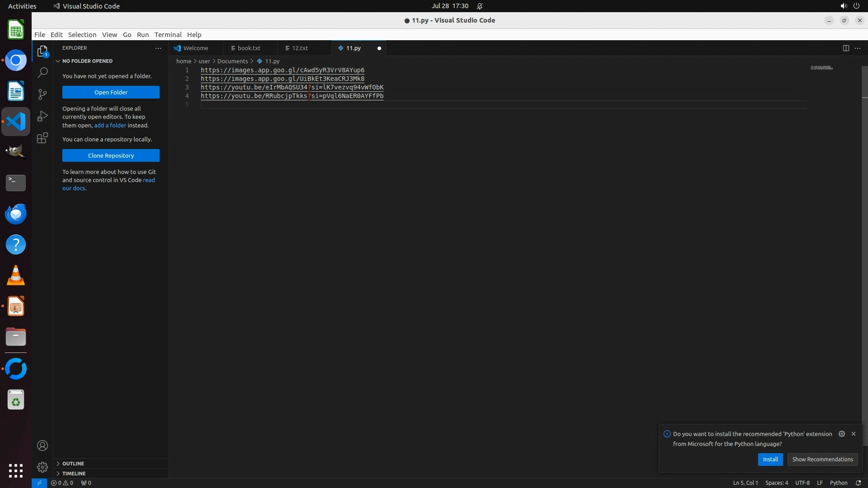Install the recommended Python extension
Viewport: 868px width, 488px height.
(770, 459)
